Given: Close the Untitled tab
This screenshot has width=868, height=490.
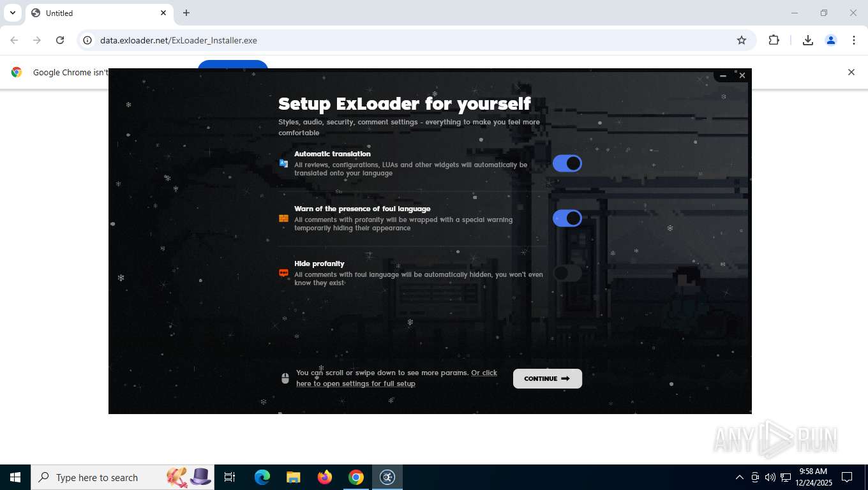Looking at the screenshot, I should 163,13.
